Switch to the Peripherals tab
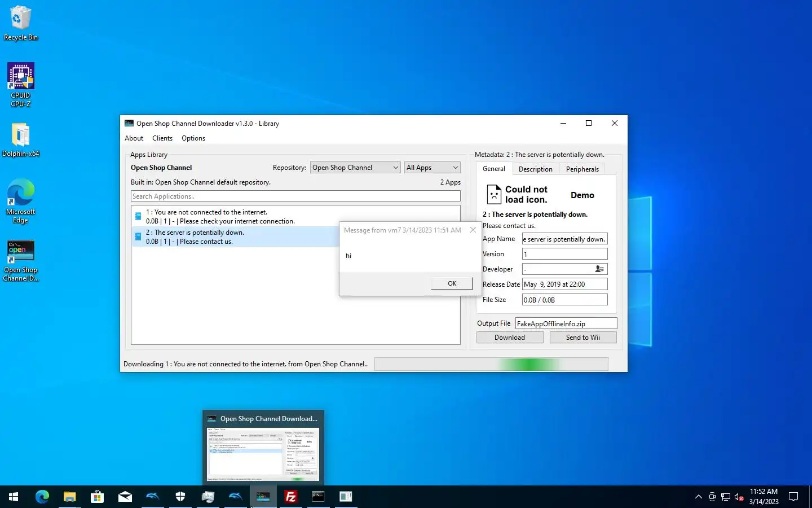Image resolution: width=812 pixels, height=508 pixels. (x=582, y=169)
